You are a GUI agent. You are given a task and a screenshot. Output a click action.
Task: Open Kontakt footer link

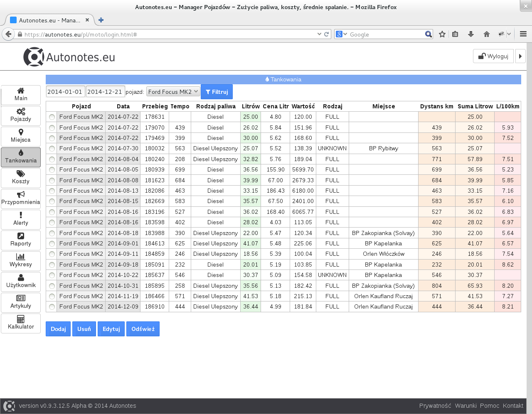click(x=513, y=406)
